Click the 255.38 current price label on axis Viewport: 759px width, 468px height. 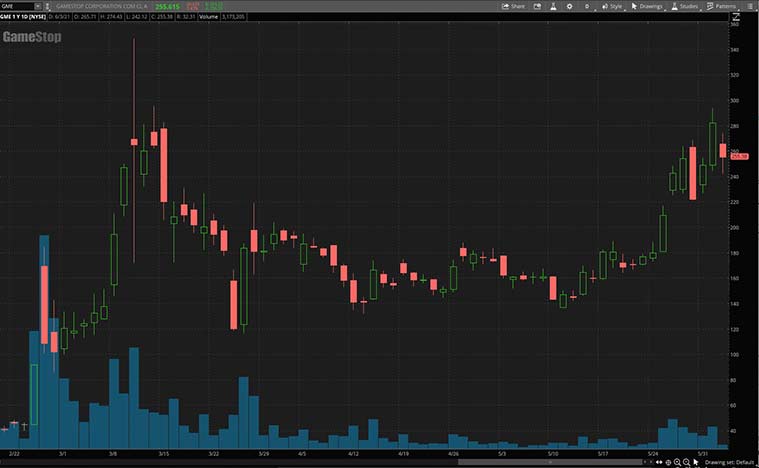741,156
